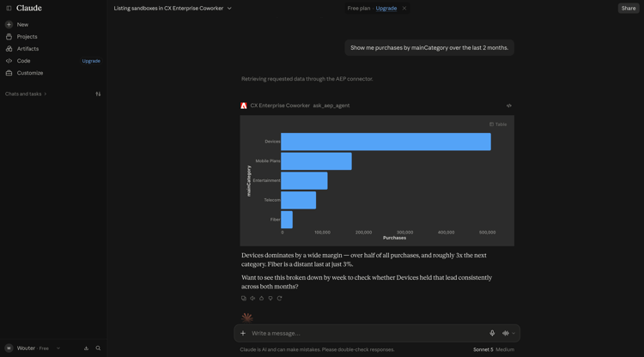Open chat title dropdown menu
The image size is (644, 357).
[x=229, y=9]
